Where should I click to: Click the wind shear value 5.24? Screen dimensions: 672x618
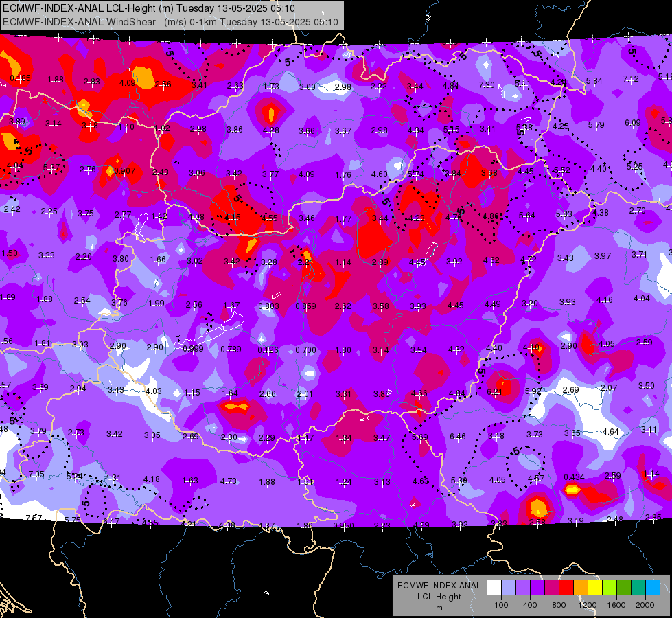[75, 476]
